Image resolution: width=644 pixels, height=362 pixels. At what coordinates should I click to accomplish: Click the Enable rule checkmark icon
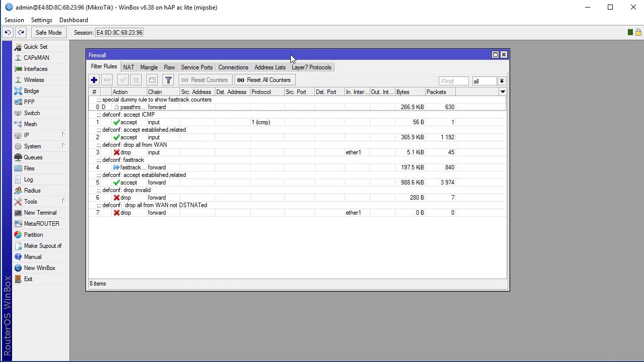123,80
